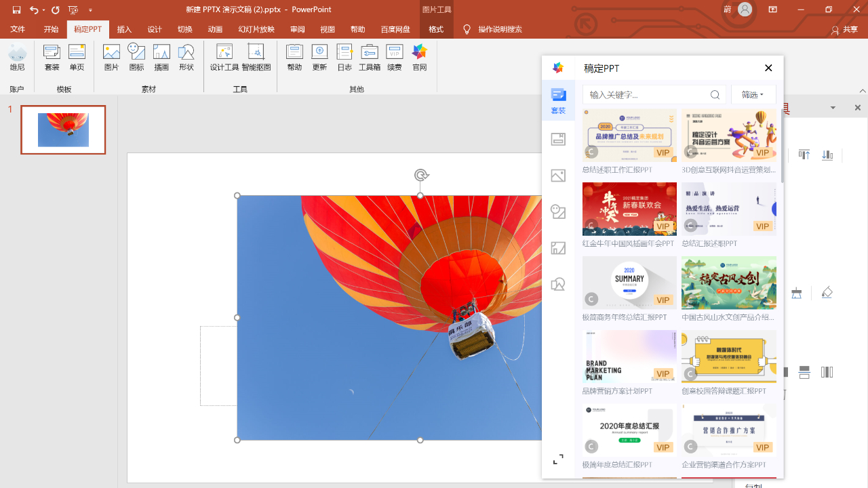This screenshot has width=868, height=488.
Task: Click the 日志 log icon
Action: [x=344, y=57]
